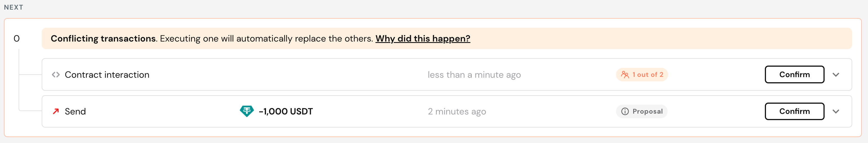
Task: Click the Conflicting transactions warning banner
Action: pos(447,38)
